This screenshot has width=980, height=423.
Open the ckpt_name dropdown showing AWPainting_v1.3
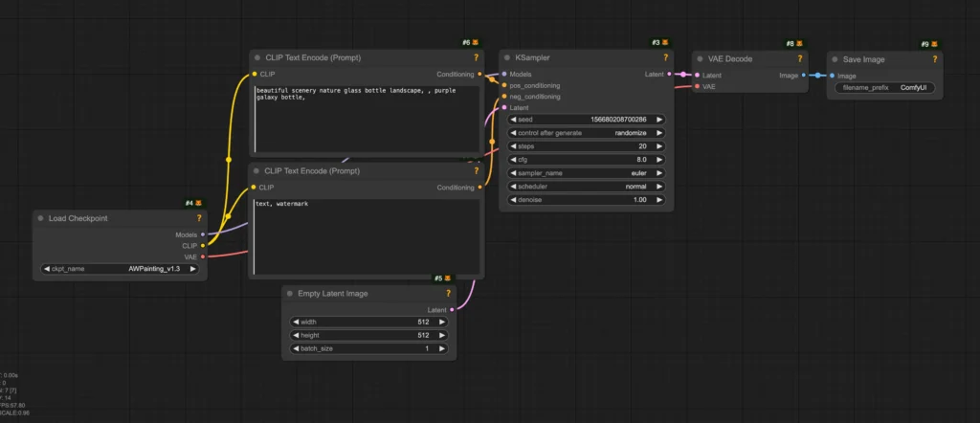point(120,269)
